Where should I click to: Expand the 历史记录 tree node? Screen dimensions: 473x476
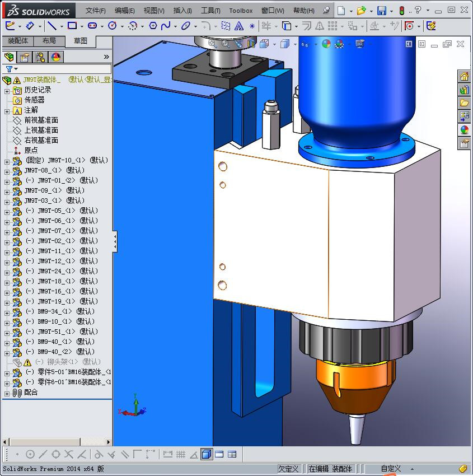7,91
